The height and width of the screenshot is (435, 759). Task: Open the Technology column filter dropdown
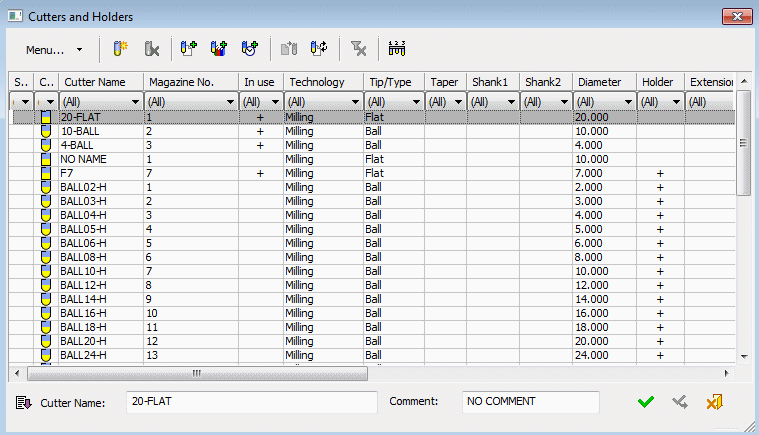click(354, 102)
